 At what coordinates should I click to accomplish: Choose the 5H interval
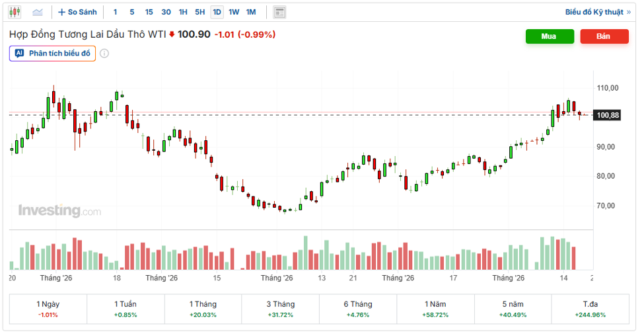tap(200, 12)
